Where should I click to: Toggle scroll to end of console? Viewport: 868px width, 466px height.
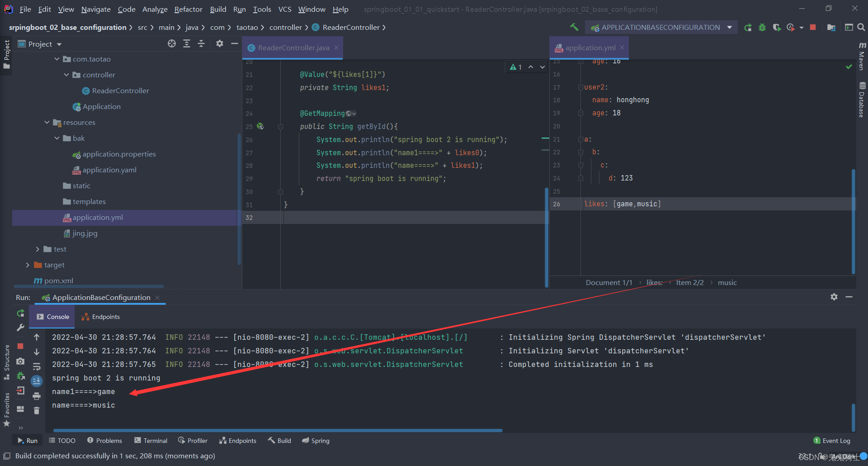click(x=37, y=381)
